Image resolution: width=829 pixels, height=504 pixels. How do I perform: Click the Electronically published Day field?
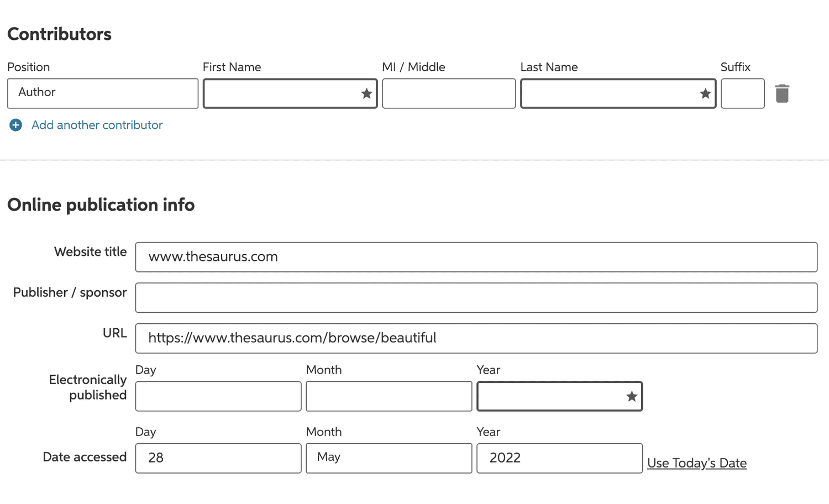218,396
